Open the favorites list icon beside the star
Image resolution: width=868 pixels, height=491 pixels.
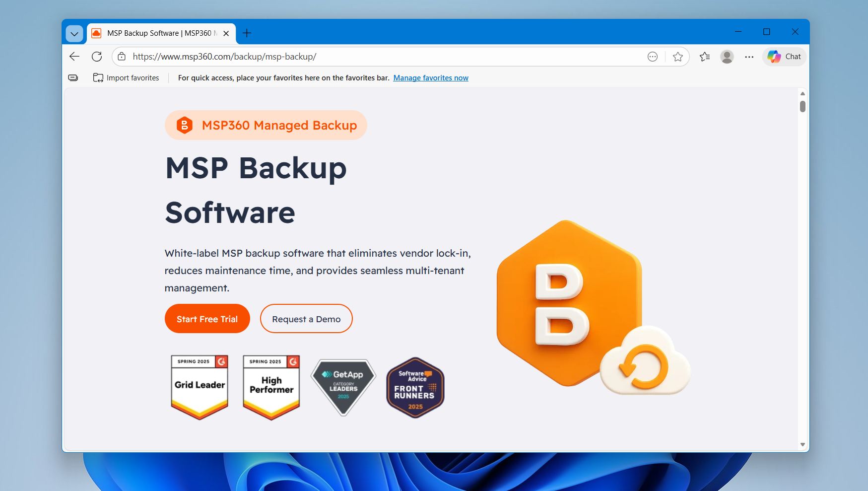704,56
